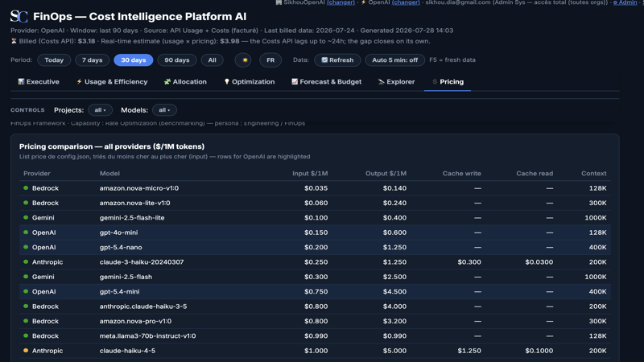Viewport: 644px width, 362px height.
Task: Select model name gpt-5.4-nano
Action: coord(121,247)
